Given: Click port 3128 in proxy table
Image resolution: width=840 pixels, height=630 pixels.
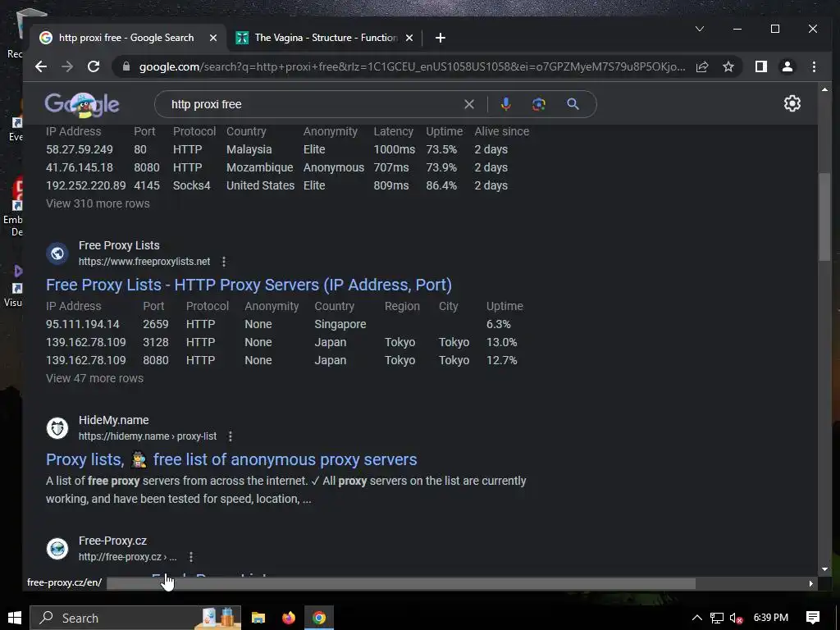Looking at the screenshot, I should pyautogui.click(x=155, y=342).
